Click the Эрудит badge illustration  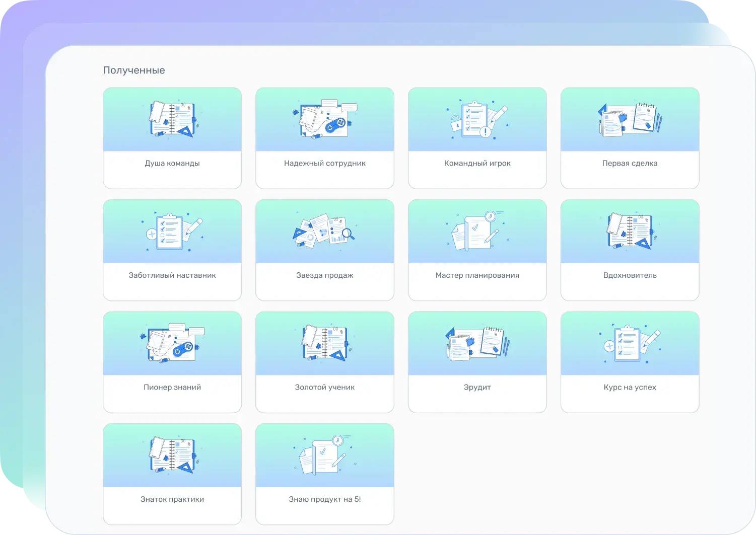(x=477, y=343)
